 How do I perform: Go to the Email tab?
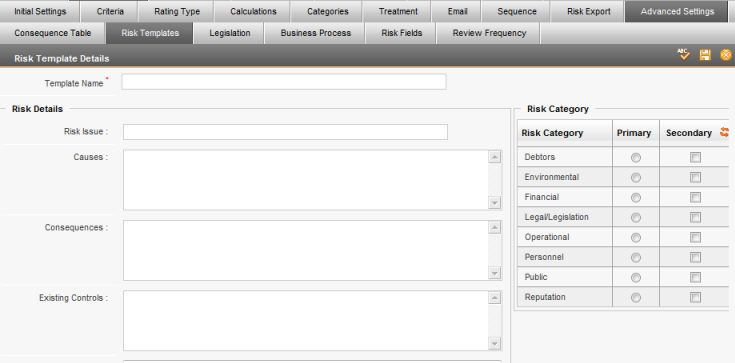pyautogui.click(x=458, y=11)
